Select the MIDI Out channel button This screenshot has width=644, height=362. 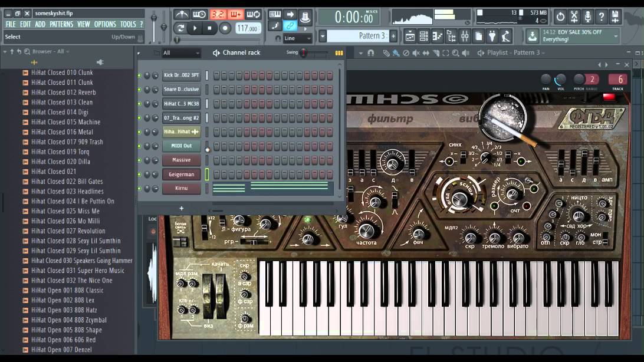click(x=181, y=146)
